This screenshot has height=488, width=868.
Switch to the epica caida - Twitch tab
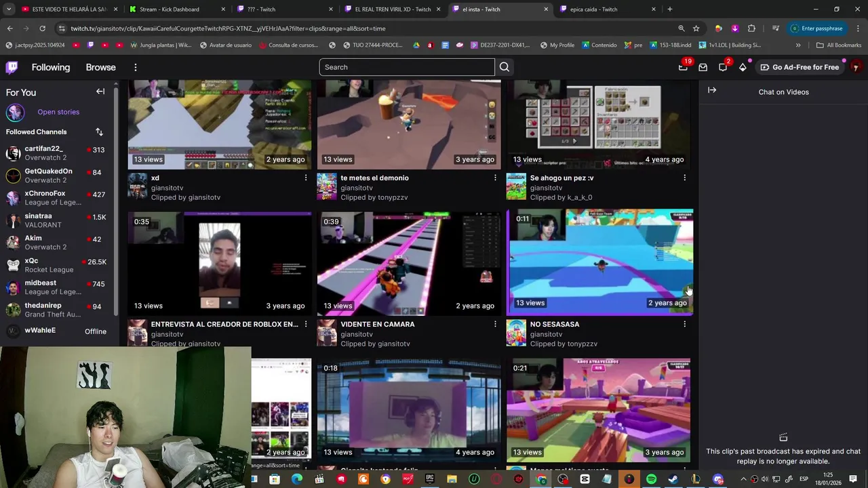[607, 9]
